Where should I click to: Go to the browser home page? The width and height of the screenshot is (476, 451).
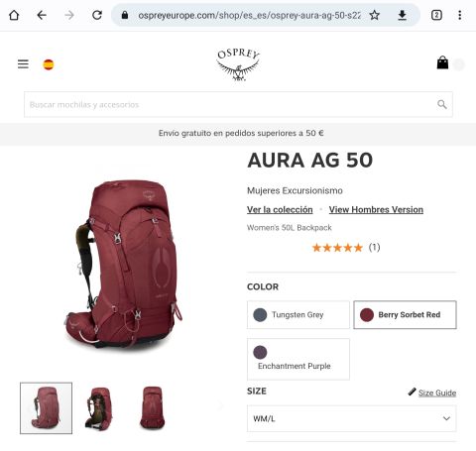click(14, 15)
